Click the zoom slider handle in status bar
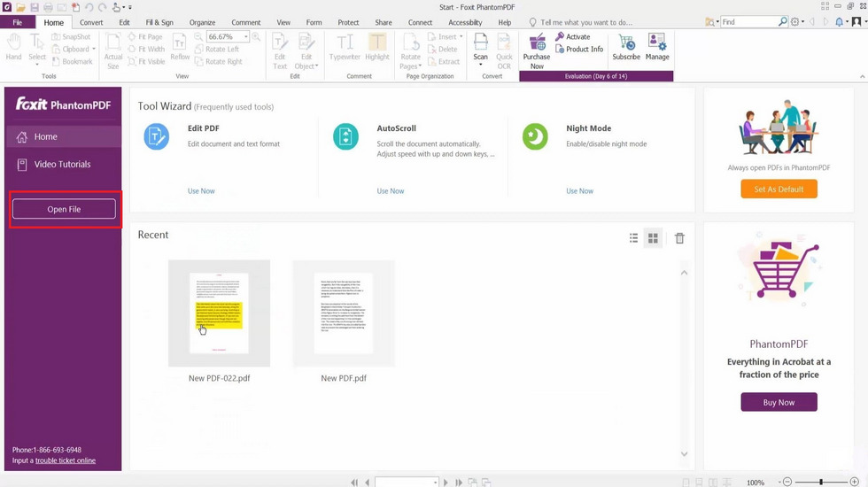 821,483
